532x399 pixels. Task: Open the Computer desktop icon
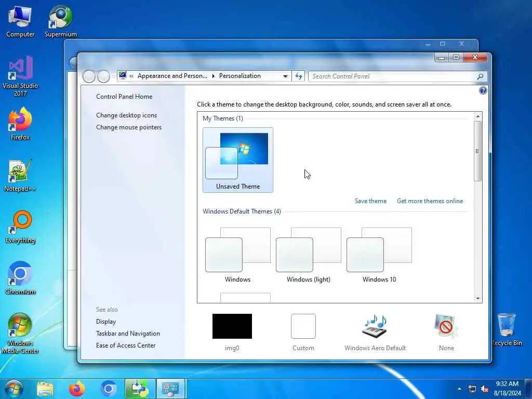(20, 21)
